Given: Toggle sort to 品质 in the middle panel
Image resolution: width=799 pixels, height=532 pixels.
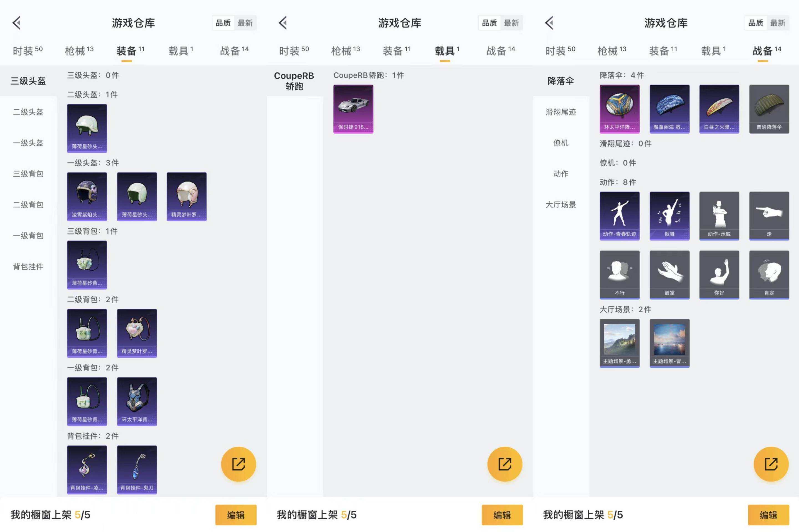Looking at the screenshot, I should click(x=489, y=23).
